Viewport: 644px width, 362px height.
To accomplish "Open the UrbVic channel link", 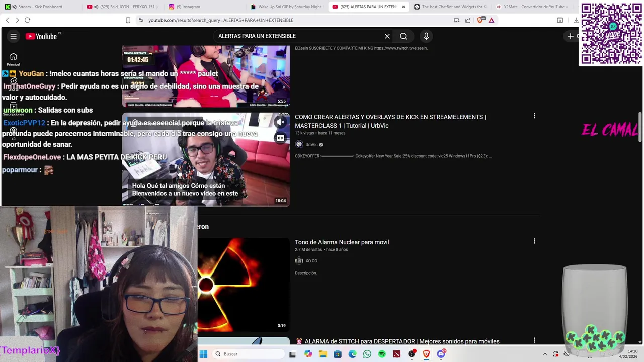I will click(311, 145).
